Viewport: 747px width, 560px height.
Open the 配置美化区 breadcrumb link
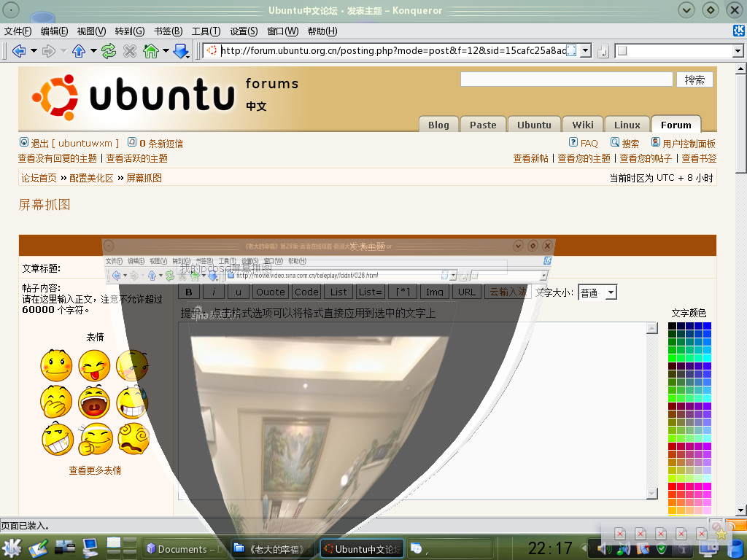click(x=91, y=178)
